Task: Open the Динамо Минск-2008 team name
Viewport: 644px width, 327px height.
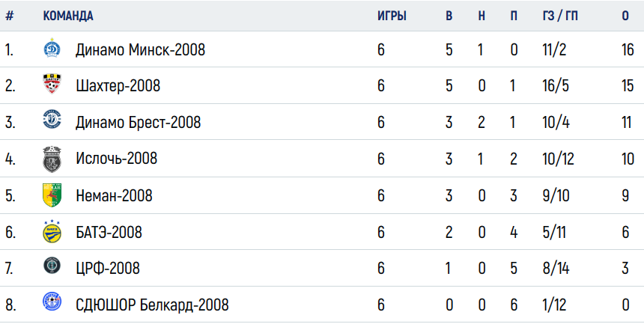Action: 140,50
